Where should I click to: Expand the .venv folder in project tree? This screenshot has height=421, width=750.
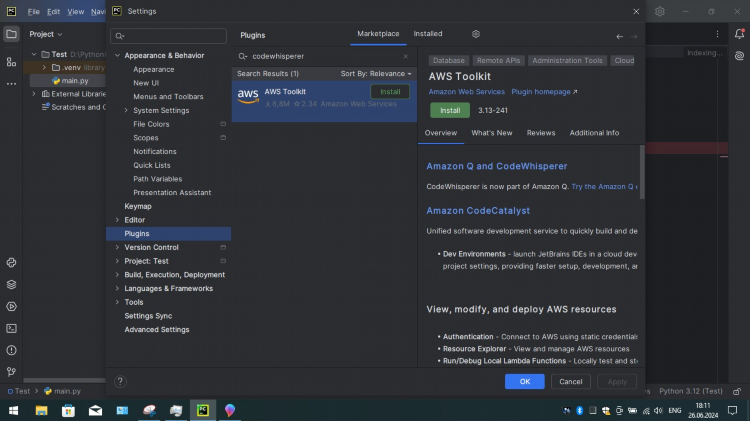pos(44,67)
